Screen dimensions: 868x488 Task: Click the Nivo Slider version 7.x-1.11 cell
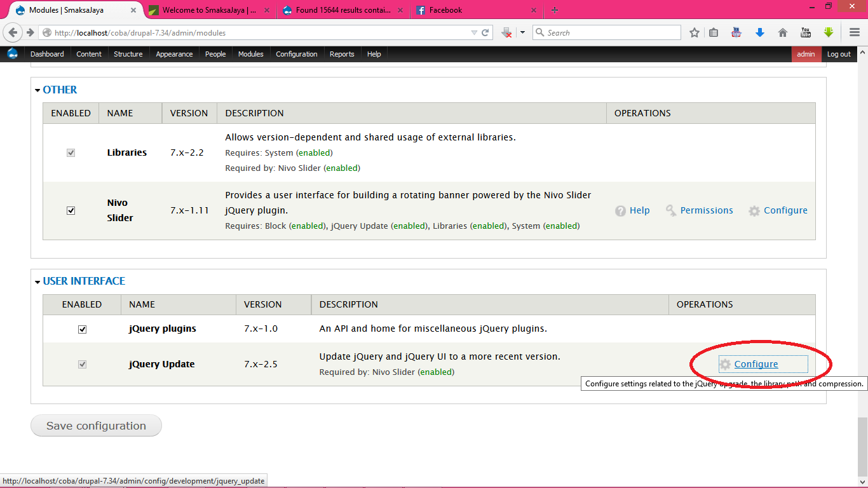pyautogui.click(x=189, y=210)
